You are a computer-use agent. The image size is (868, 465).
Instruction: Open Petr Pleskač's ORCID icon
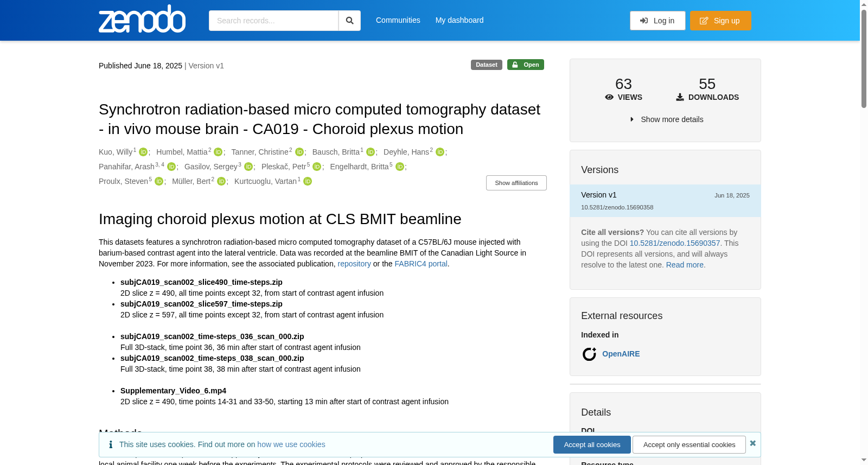pyautogui.click(x=317, y=167)
